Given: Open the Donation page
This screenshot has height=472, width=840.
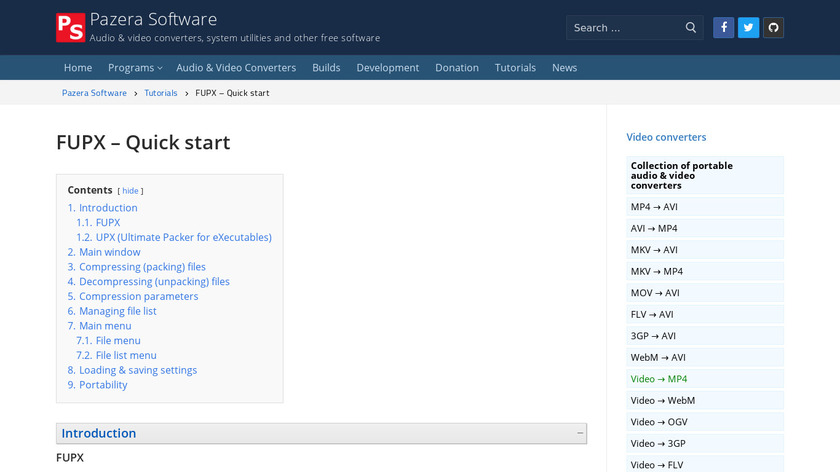Looking at the screenshot, I should 456,68.
